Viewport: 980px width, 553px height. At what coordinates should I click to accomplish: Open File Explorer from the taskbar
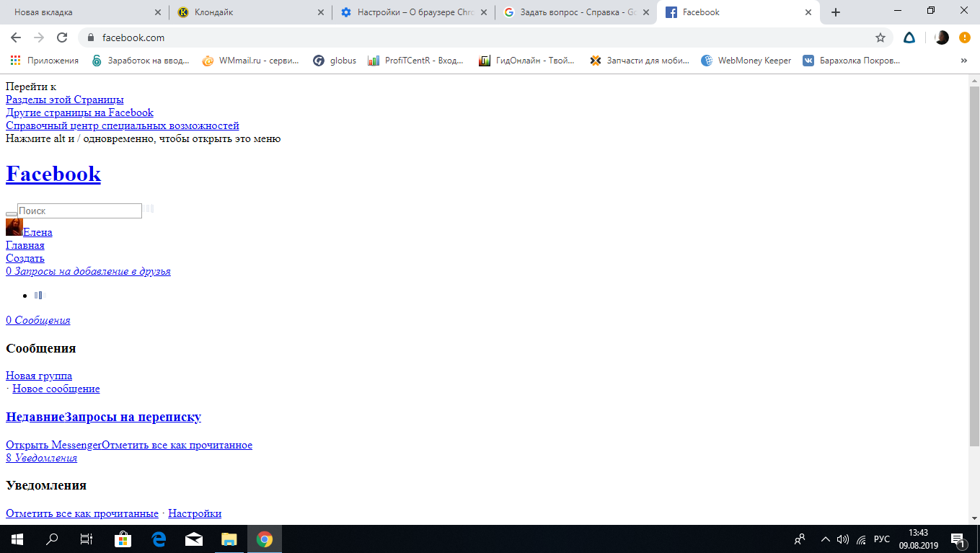tap(229, 539)
